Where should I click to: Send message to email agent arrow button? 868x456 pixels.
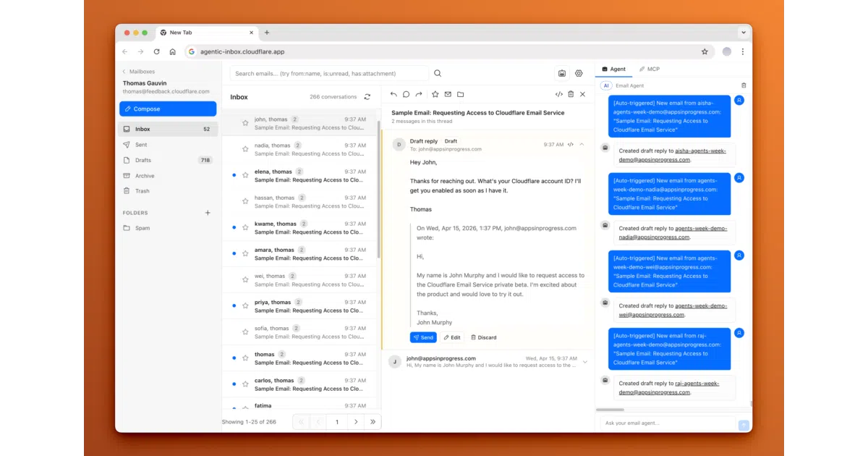click(x=743, y=425)
